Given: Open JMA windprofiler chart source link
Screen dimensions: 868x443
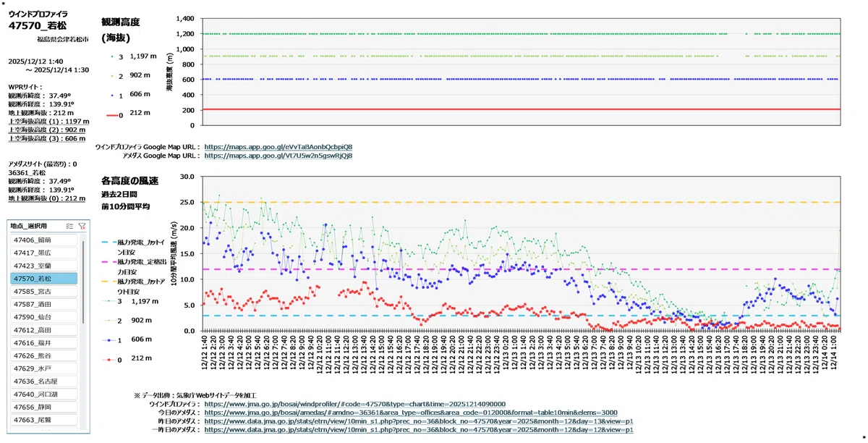Looking at the screenshot, I should pyautogui.click(x=355, y=404).
